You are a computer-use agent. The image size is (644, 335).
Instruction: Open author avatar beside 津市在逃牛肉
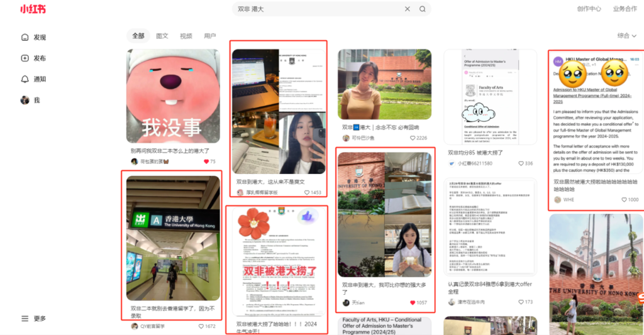(452, 302)
